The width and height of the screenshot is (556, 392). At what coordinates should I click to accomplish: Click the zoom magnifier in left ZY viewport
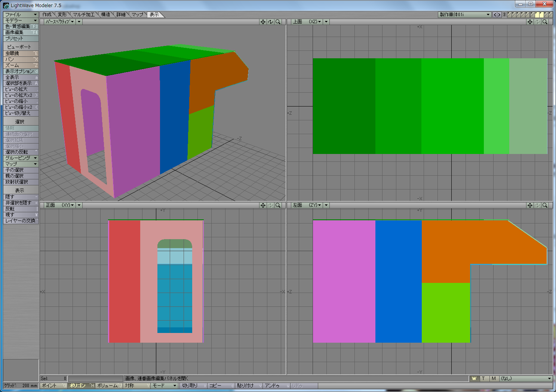[545, 205]
